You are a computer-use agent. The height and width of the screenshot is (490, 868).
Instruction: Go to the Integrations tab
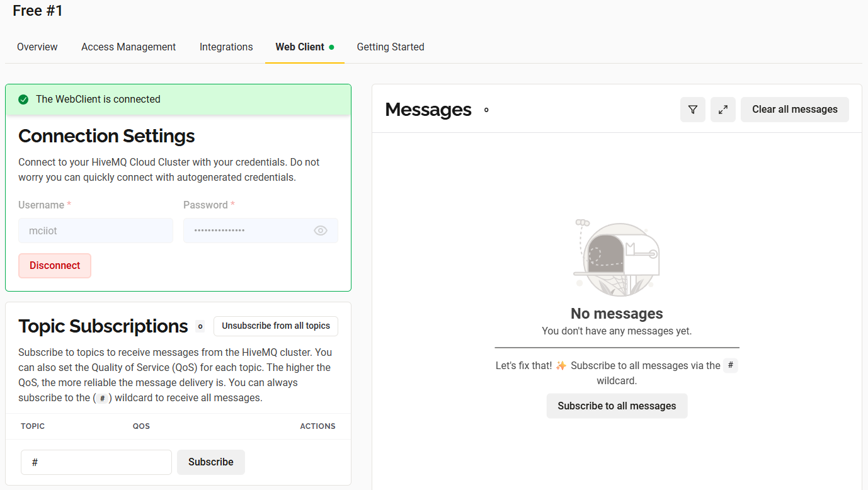click(226, 47)
